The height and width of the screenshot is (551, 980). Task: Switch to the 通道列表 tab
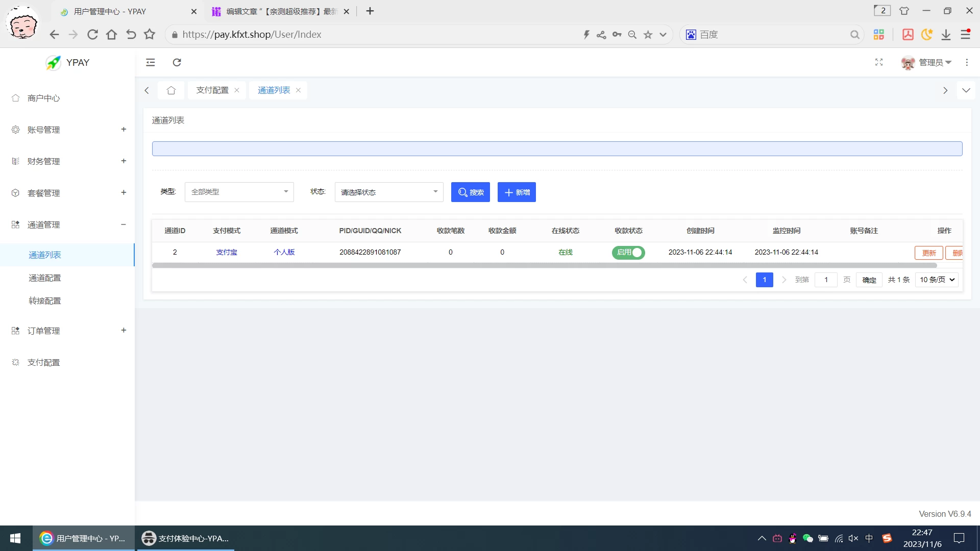pyautogui.click(x=274, y=90)
